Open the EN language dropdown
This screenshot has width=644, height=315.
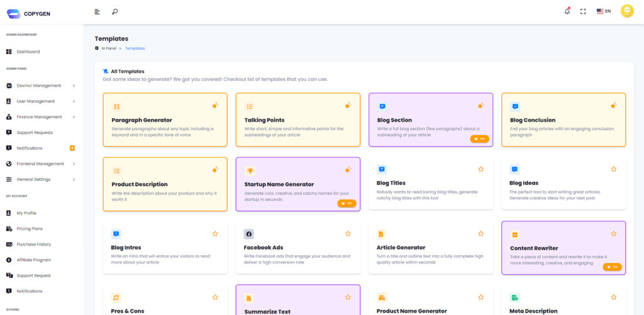pyautogui.click(x=604, y=11)
